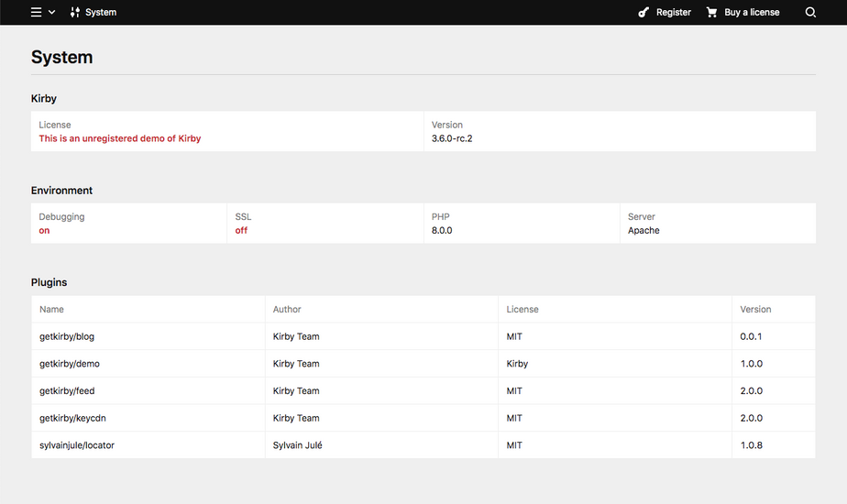Click the unregistered demo license warning
This screenshot has height=504, width=847.
[120, 138]
